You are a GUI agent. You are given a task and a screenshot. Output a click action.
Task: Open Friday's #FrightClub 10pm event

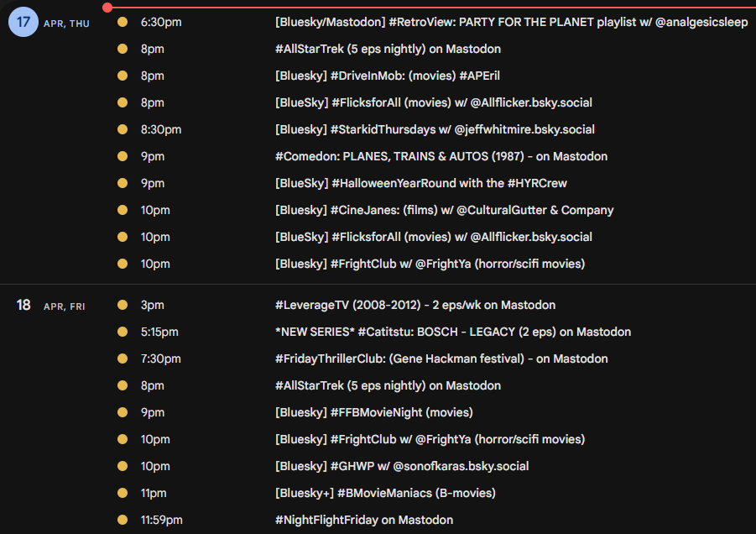click(430, 439)
